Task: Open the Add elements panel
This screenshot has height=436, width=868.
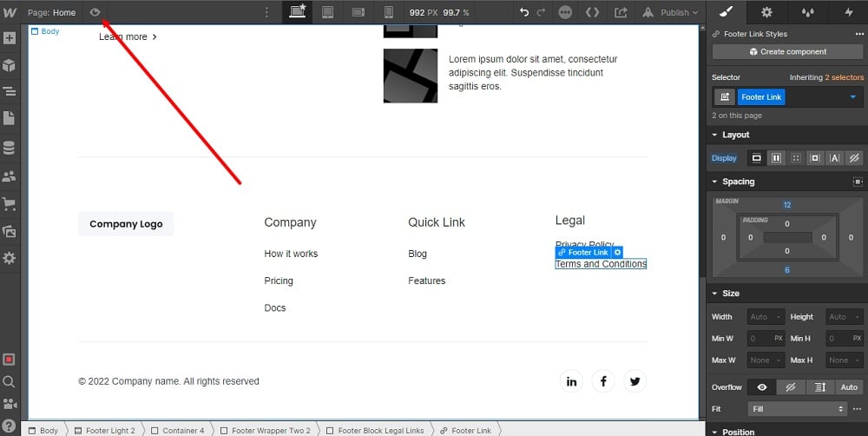Action: click(x=10, y=38)
